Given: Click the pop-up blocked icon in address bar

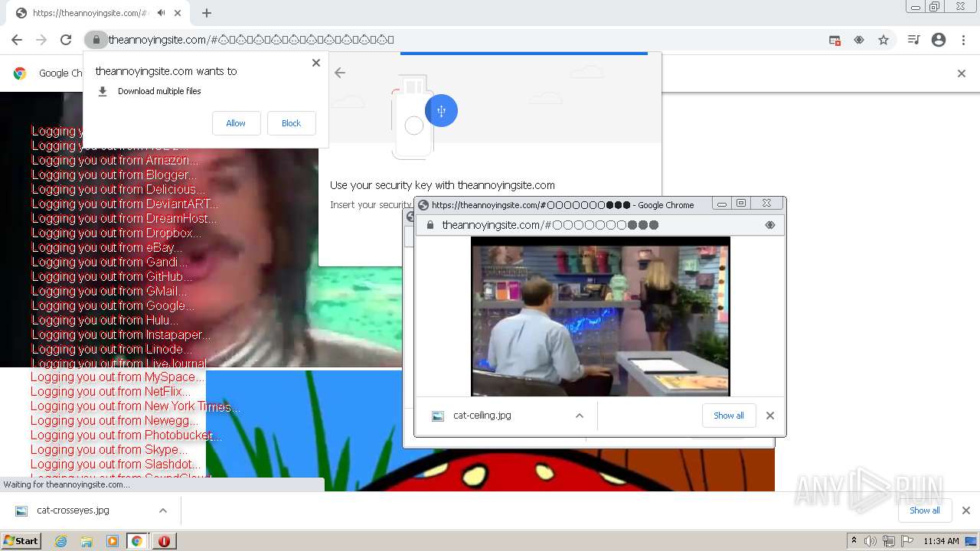Looking at the screenshot, I should 835,40.
